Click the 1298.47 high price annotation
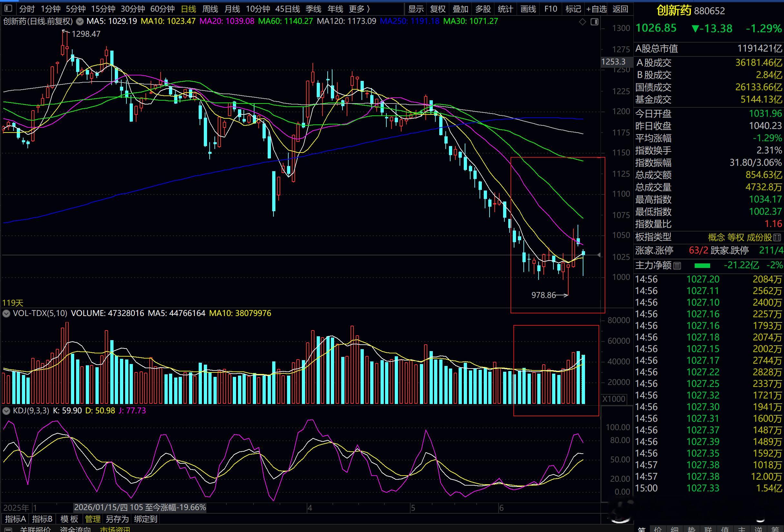The width and height of the screenshot is (784, 532). (x=86, y=34)
